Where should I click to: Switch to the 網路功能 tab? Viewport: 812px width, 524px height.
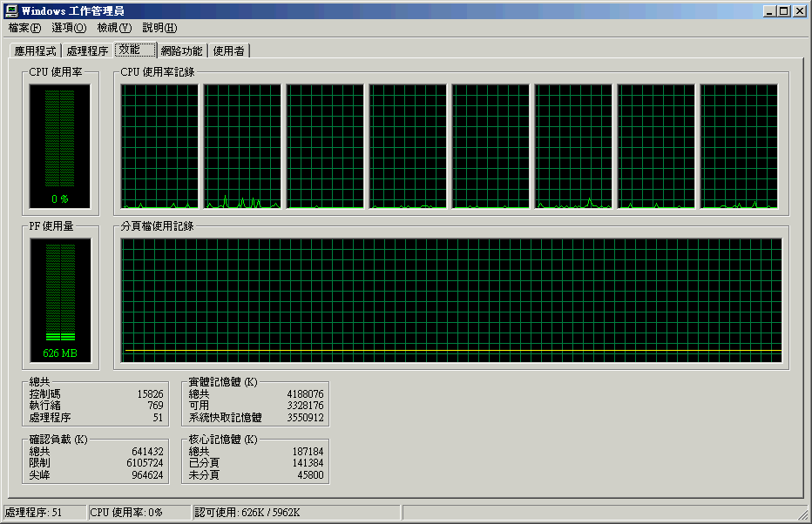[182, 50]
